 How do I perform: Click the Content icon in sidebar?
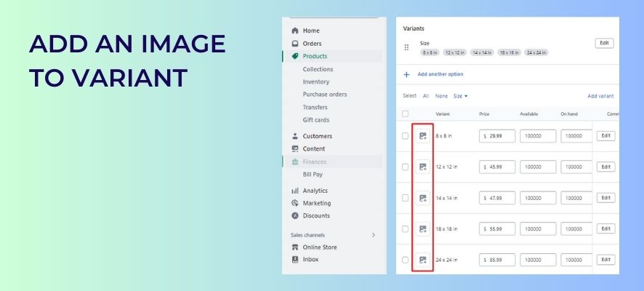coord(294,149)
